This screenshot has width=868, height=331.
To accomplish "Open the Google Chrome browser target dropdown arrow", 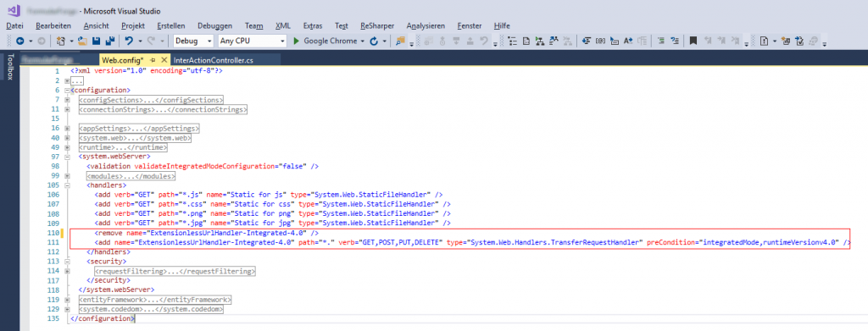I will point(363,41).
